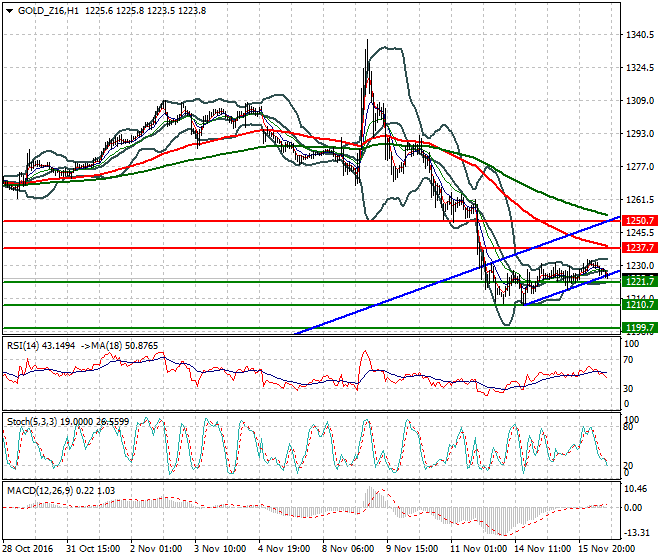Click the RSI(14) 43.1494 indicator label
The height and width of the screenshot is (560, 660).
click(x=41, y=346)
